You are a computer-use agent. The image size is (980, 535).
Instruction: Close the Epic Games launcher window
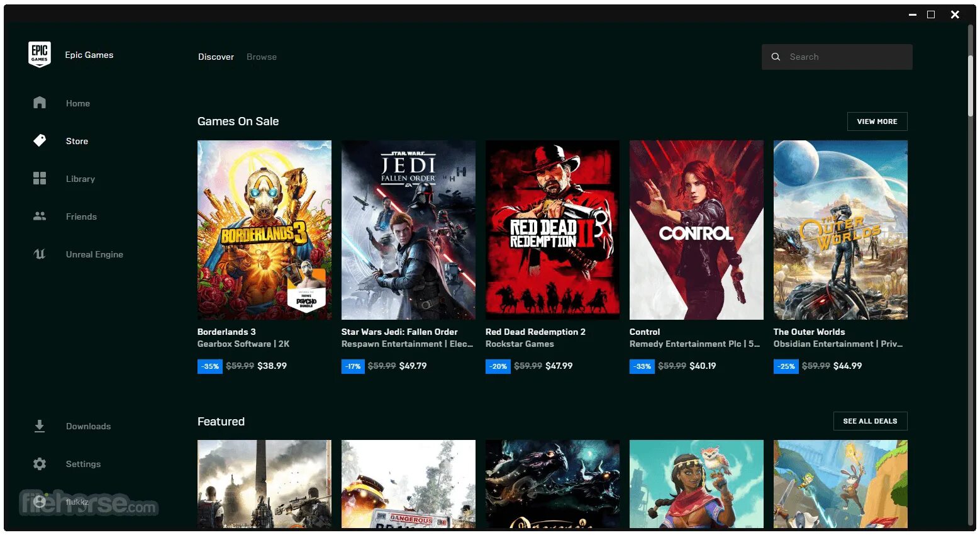coord(955,14)
